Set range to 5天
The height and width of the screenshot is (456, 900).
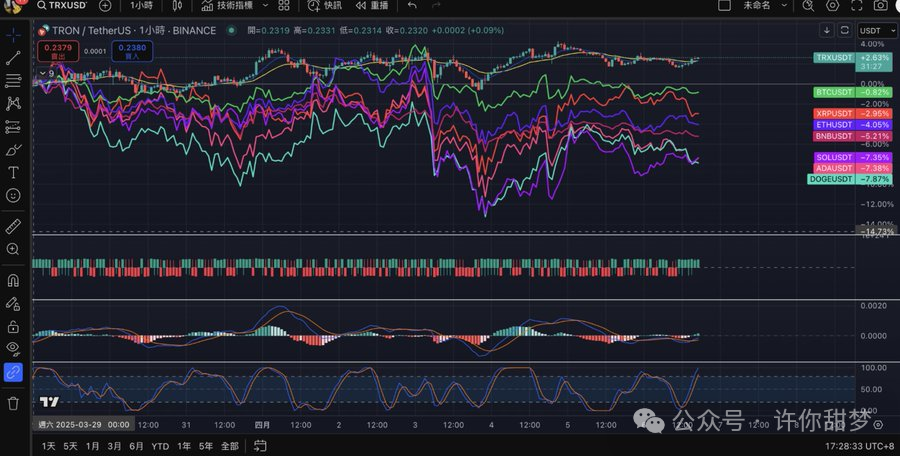(x=70, y=446)
